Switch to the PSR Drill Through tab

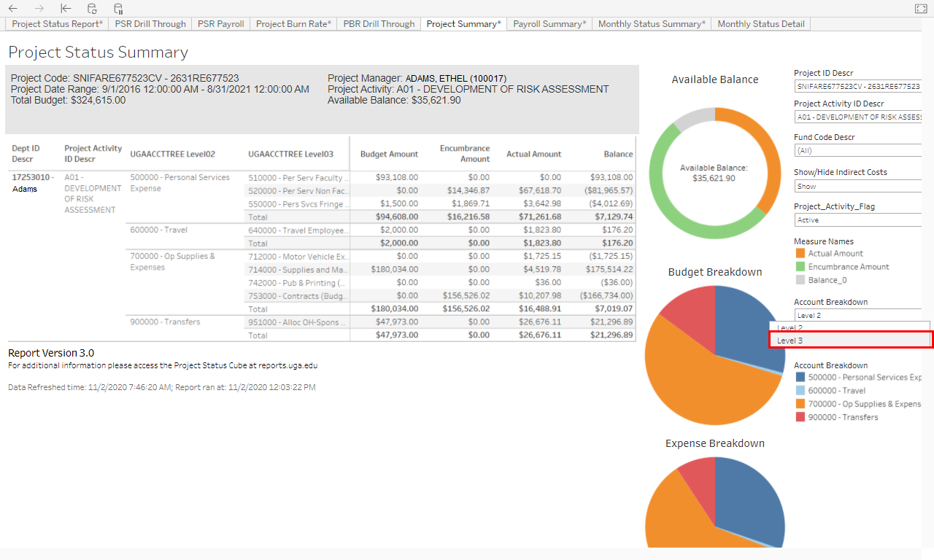point(150,24)
